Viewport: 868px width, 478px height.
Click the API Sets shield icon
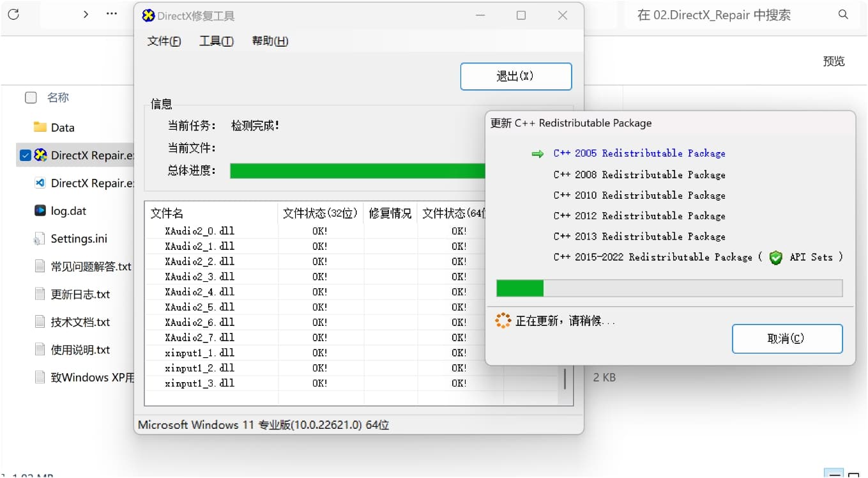point(775,258)
